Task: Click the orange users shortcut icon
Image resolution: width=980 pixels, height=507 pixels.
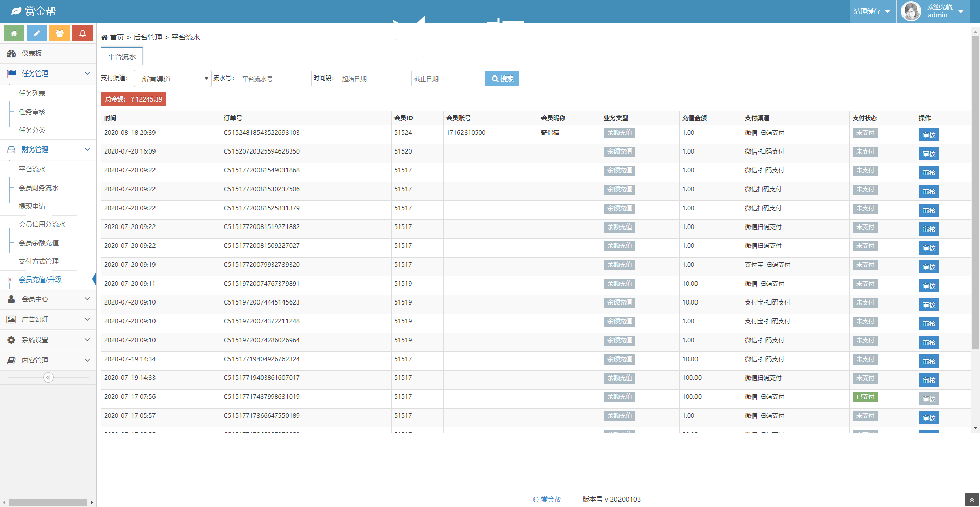Action: tap(60, 33)
